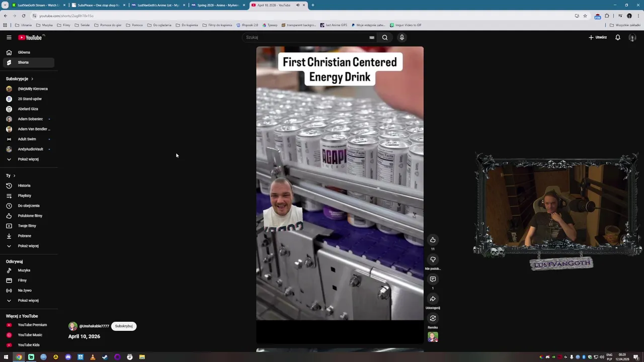Switch to Spring 2026 Anime tab
This screenshot has height=362, width=644.
[218, 5]
